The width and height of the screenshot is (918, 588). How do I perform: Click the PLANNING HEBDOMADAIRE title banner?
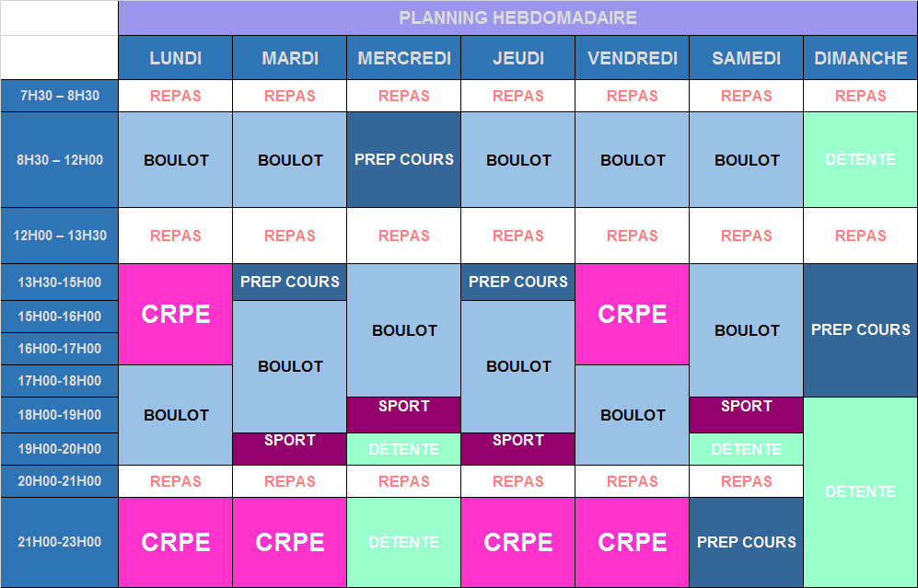pos(517,17)
